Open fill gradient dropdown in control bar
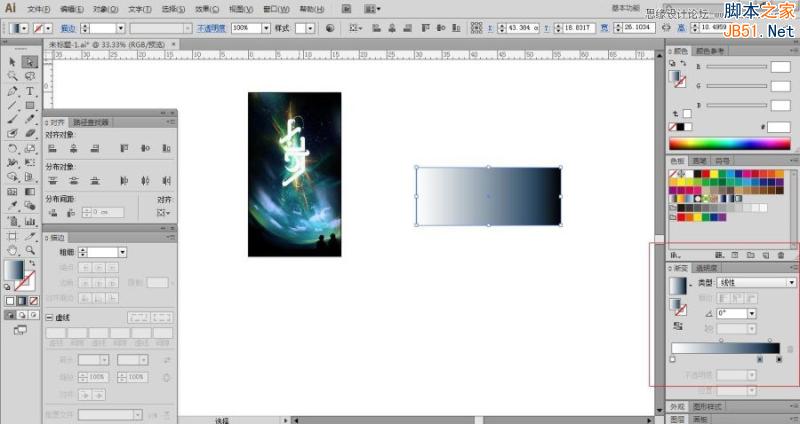This screenshot has height=424, width=800. [x=24, y=28]
